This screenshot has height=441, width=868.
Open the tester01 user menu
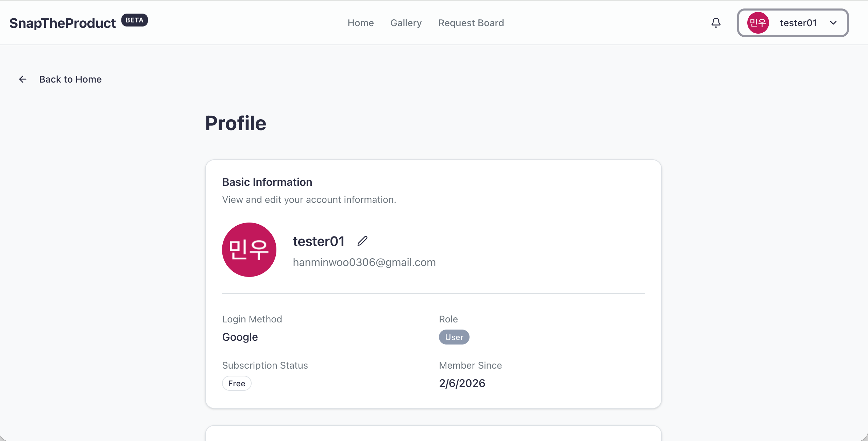tap(797, 23)
